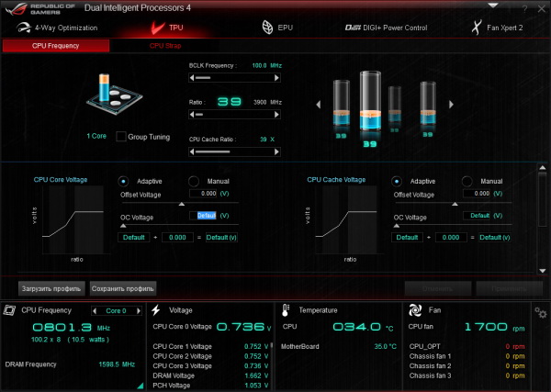Select Adaptive for CPU Cache Voltage

click(397, 182)
